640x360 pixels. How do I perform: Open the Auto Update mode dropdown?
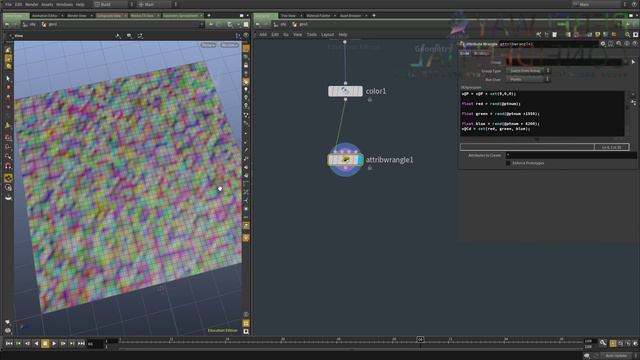(618, 356)
